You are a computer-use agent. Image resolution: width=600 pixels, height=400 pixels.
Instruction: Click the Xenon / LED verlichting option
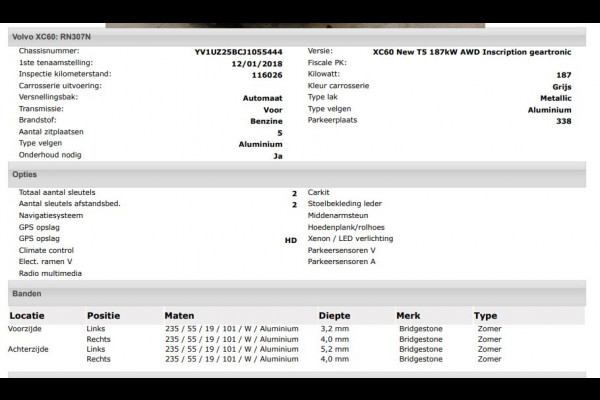tap(350, 239)
